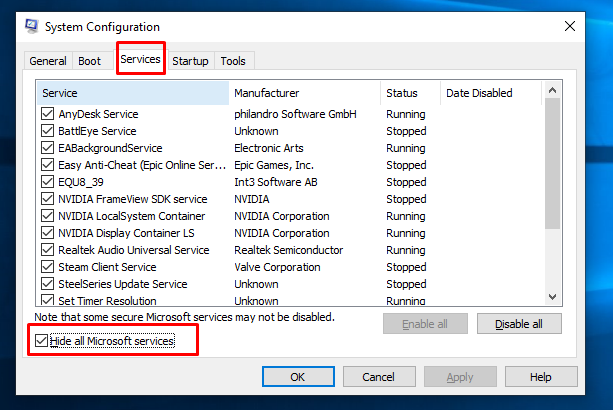This screenshot has width=613, height=410.
Task: Click the Int3 Software AB manufacturer cell
Action: pos(276,182)
